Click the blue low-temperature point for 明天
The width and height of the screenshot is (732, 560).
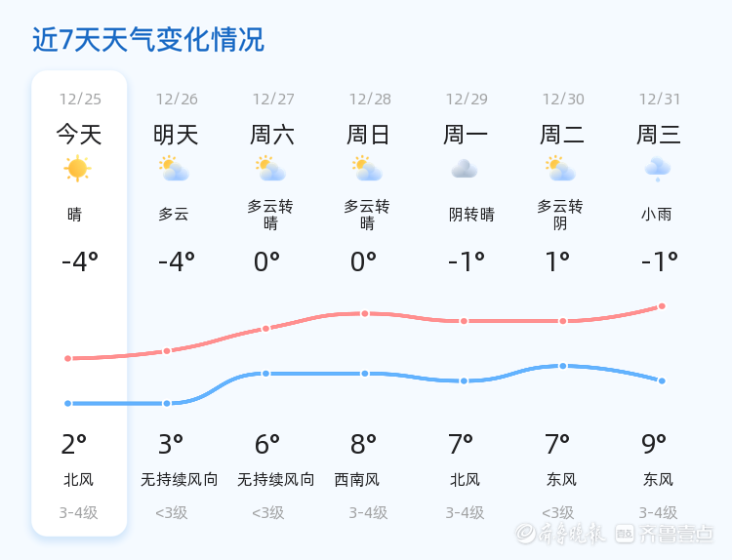[x=167, y=403]
